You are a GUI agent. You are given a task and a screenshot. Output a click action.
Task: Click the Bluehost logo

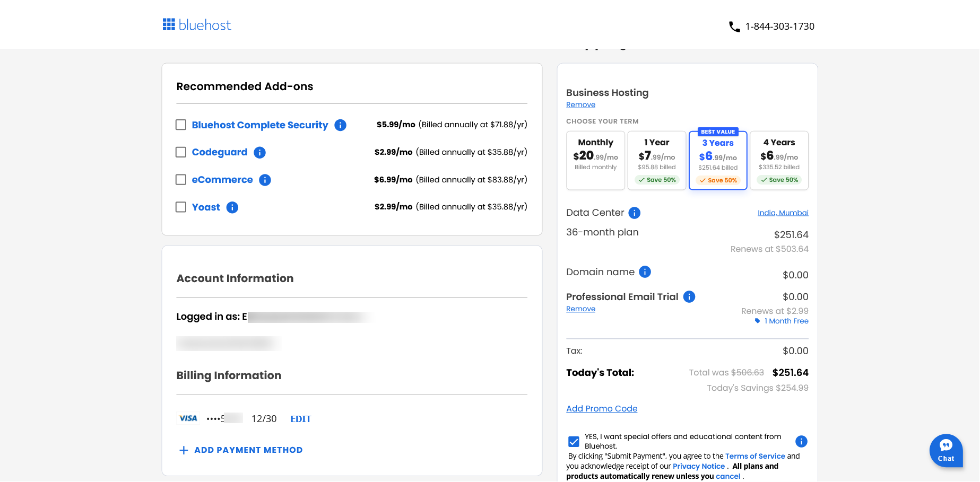pyautogui.click(x=197, y=25)
